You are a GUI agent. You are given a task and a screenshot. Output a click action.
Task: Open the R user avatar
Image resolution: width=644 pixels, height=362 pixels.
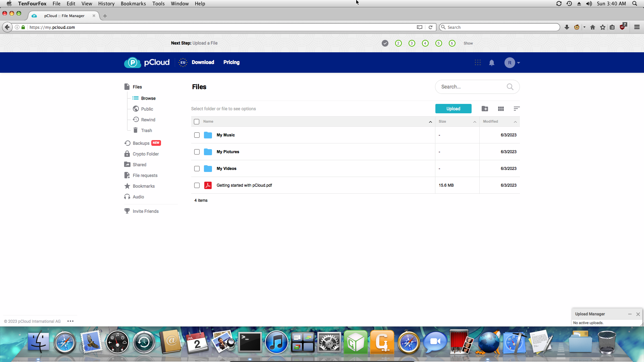pyautogui.click(x=509, y=63)
